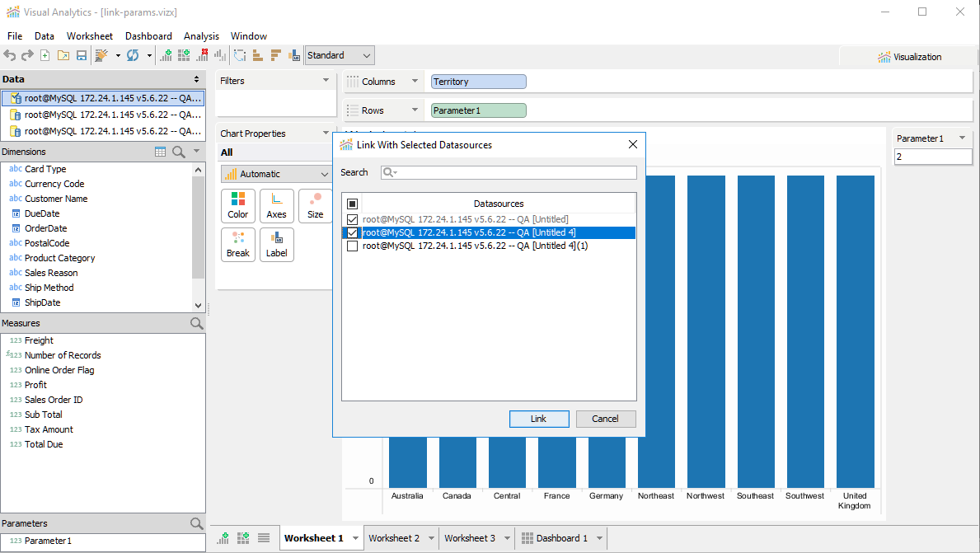Click the dialog Search input field
The image size is (980, 553).
[509, 172]
